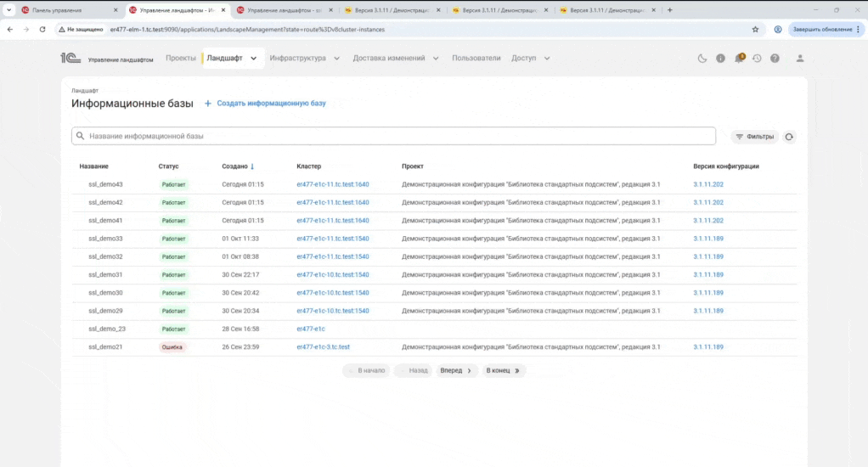Screen dimensions: 868x467
Task: Refresh the information bases list
Action: 789,137
